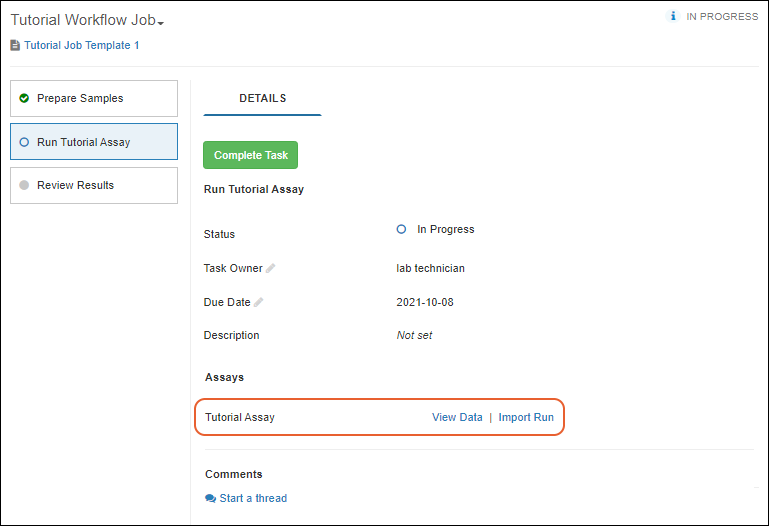Expand the Tutorial Workflow Job dropdown caret
The image size is (769, 526).
pyautogui.click(x=161, y=23)
